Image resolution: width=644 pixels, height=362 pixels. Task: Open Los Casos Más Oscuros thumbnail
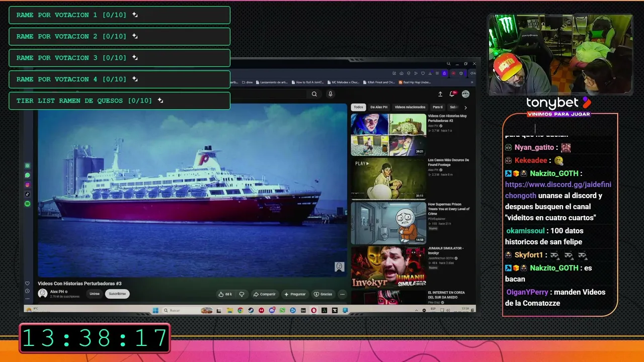(388, 179)
